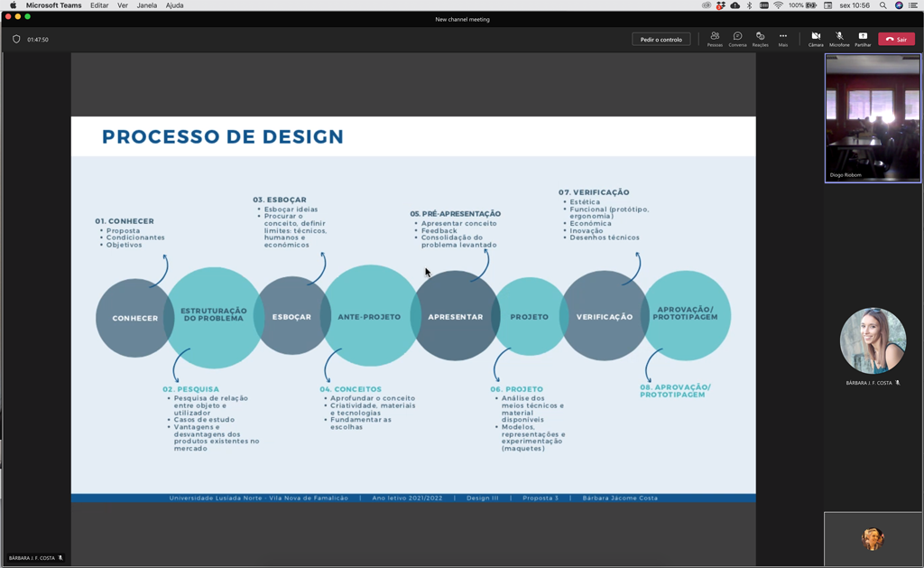Image resolution: width=924 pixels, height=568 pixels.
Task: Open the Ver menu
Action: coord(123,5)
